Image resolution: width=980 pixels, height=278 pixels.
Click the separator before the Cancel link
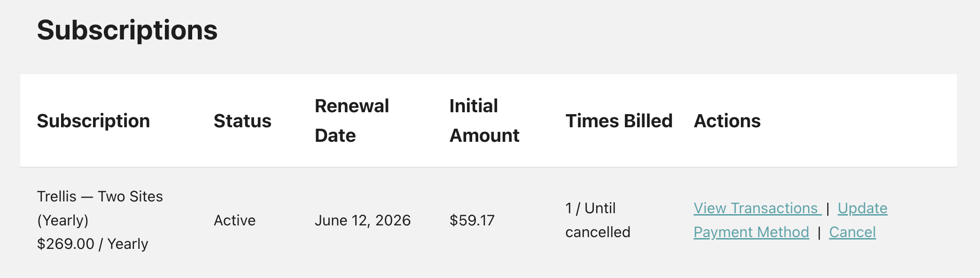coord(819,232)
